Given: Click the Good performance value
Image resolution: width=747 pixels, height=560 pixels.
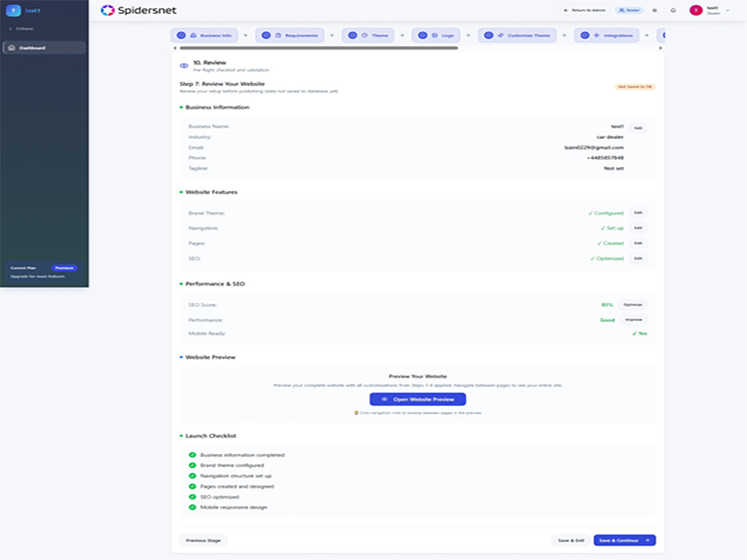Looking at the screenshot, I should coord(607,320).
